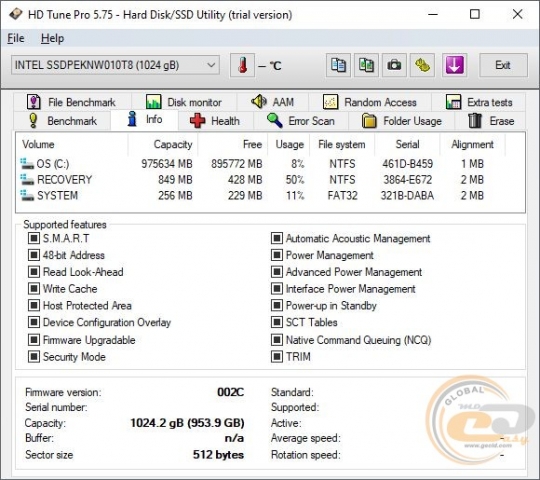This screenshot has height=480, width=540.
Task: Minimize the HD Tune Pro window
Action: click(x=433, y=14)
